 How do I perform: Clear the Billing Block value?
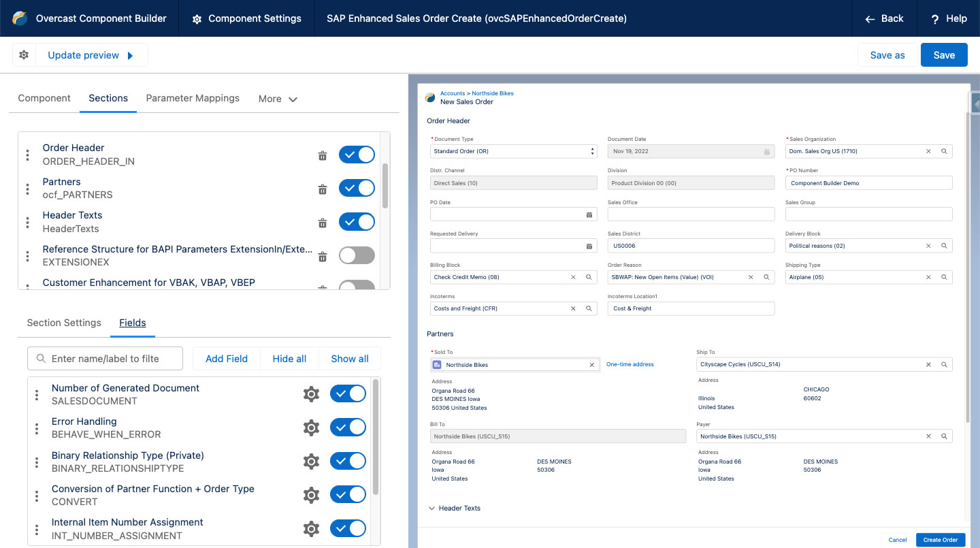tap(573, 277)
